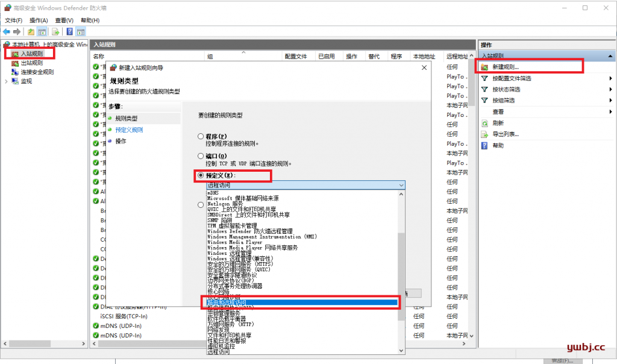Screen dimensions: 617x364
Task: Expand the 按配置文件筛选 submenu arrow
Action: (x=610, y=78)
